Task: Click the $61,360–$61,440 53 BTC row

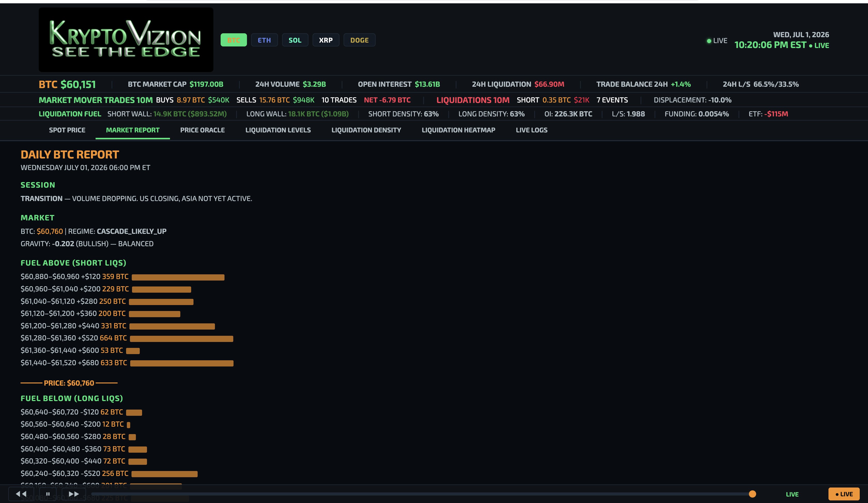Action: tap(80, 350)
